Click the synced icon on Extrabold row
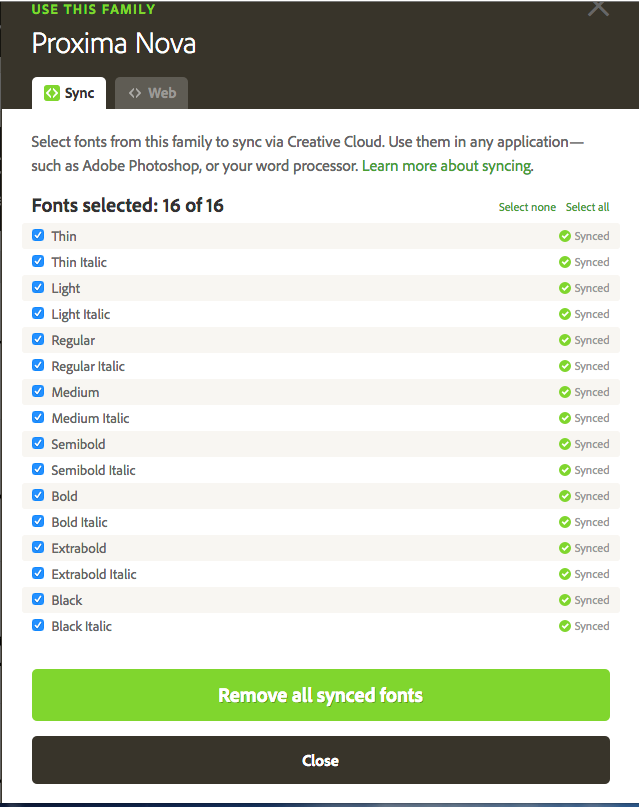 [x=565, y=548]
